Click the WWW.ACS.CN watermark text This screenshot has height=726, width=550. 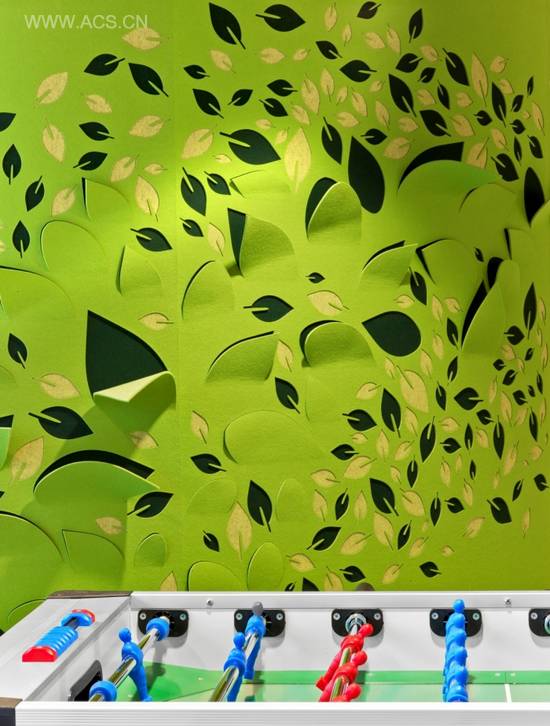pos(86,22)
